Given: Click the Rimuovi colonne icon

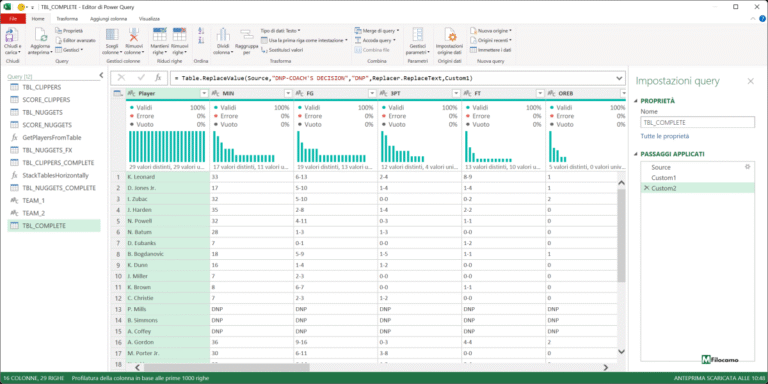Looking at the screenshot, I should (134, 35).
